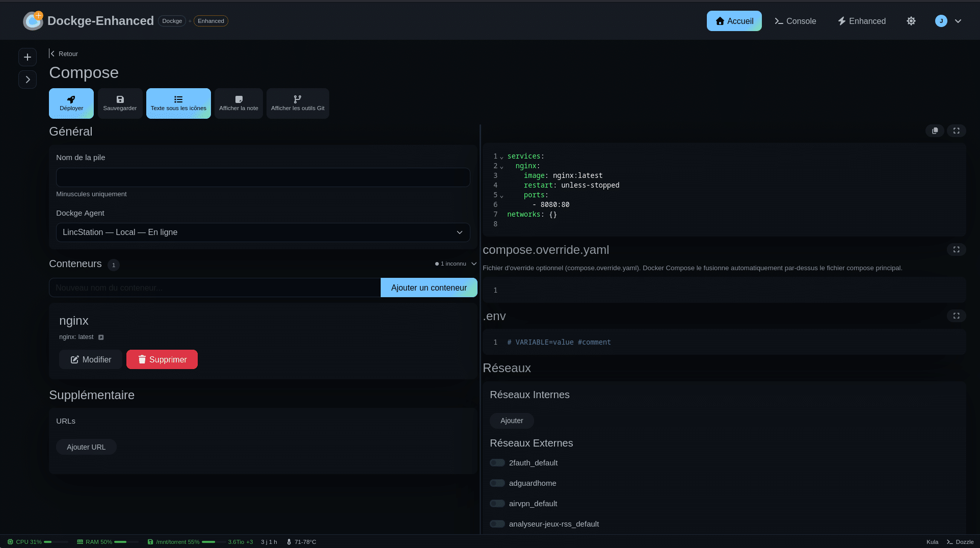Expand the left sidebar with the chevron arrow
Screen dimensions: 980x548
[28, 80]
